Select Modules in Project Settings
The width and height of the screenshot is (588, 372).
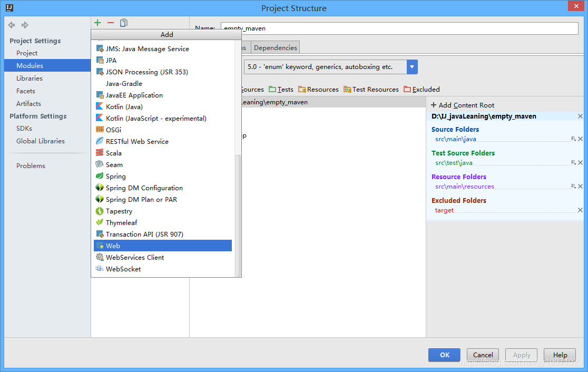pyautogui.click(x=47, y=66)
